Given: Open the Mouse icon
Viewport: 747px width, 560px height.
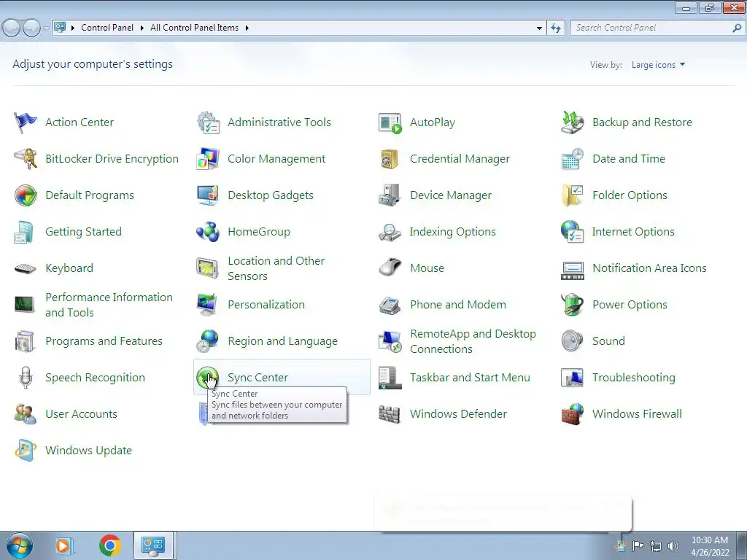Looking at the screenshot, I should tap(390, 268).
